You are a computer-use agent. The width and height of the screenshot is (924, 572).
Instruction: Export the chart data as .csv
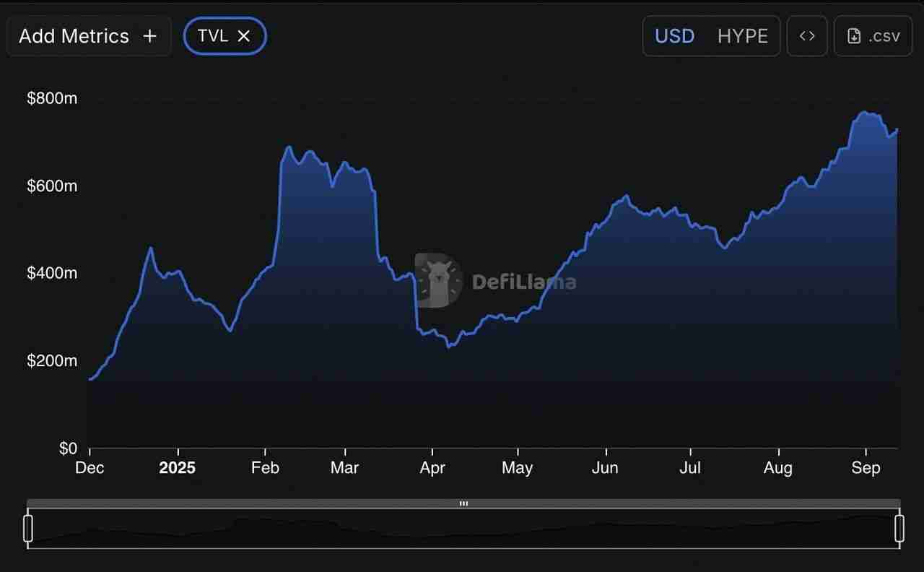tap(873, 35)
